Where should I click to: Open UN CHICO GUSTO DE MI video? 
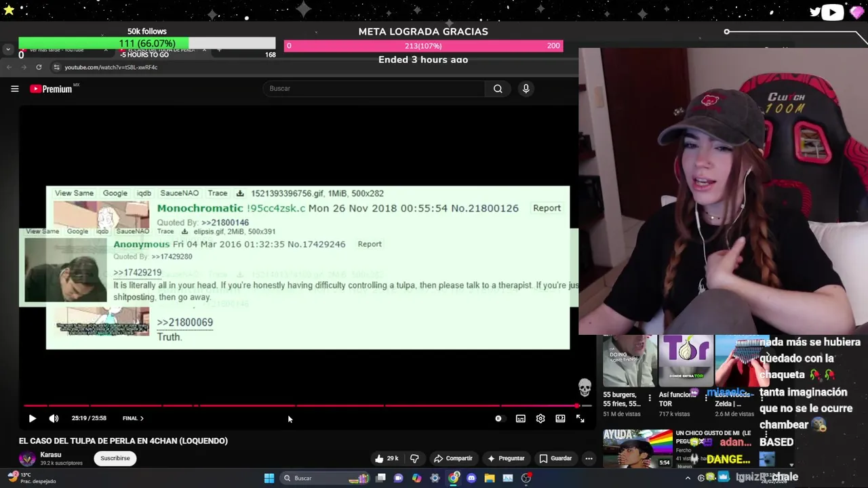point(637,449)
